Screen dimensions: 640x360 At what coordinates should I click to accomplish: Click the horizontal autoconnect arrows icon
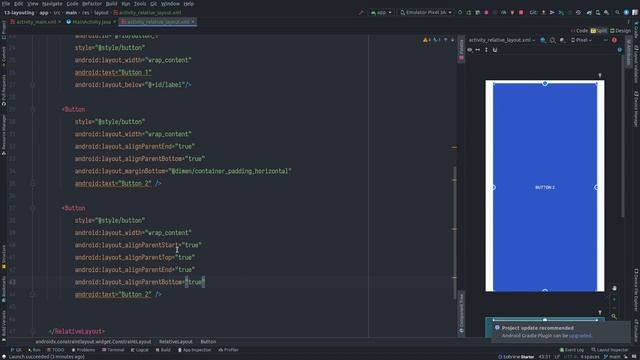pyautogui.click(x=478, y=50)
